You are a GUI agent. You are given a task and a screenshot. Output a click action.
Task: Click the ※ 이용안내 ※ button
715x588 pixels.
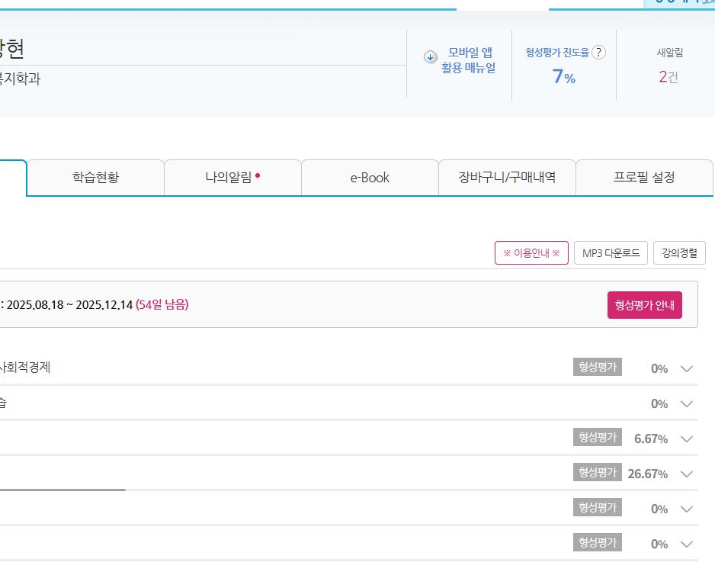tap(531, 253)
